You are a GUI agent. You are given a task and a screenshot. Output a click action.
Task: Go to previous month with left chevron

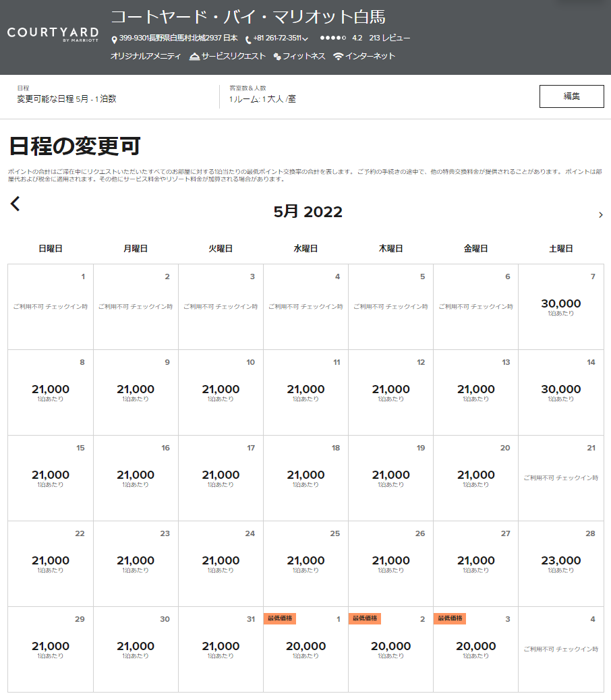coord(16,204)
